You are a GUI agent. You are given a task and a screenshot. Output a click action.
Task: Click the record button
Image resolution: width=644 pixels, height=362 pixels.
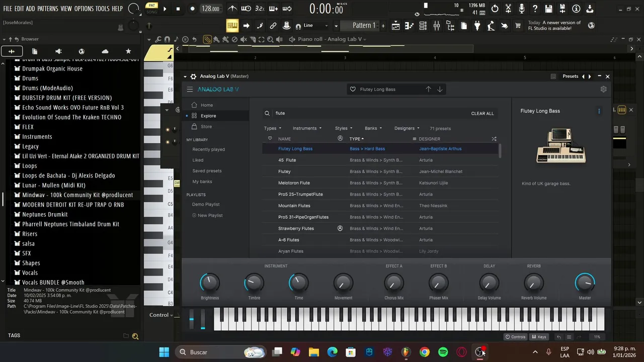192,9
